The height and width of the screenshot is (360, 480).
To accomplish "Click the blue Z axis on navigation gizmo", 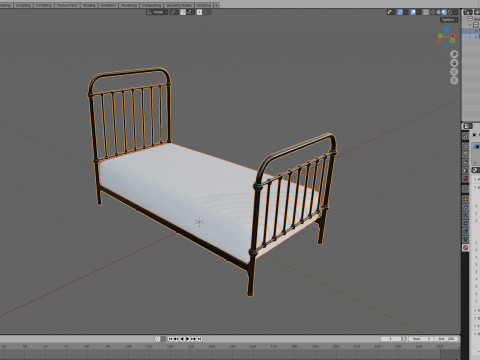I will 446,29.
